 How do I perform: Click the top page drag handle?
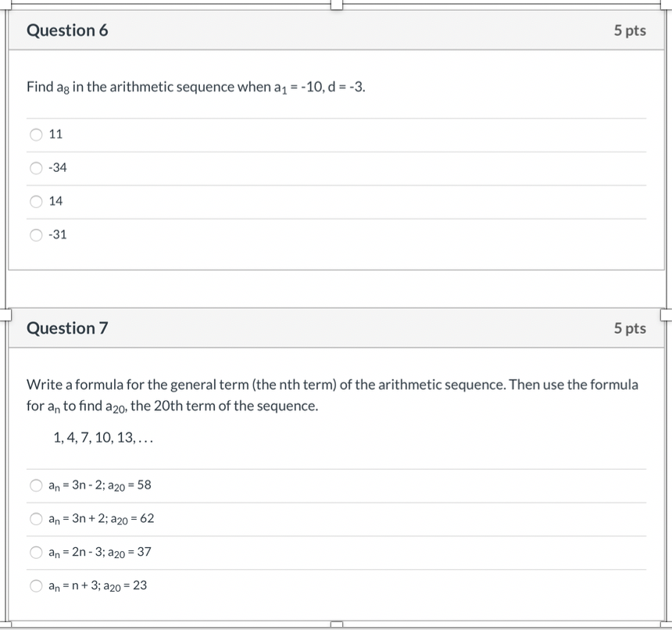(336, 4)
